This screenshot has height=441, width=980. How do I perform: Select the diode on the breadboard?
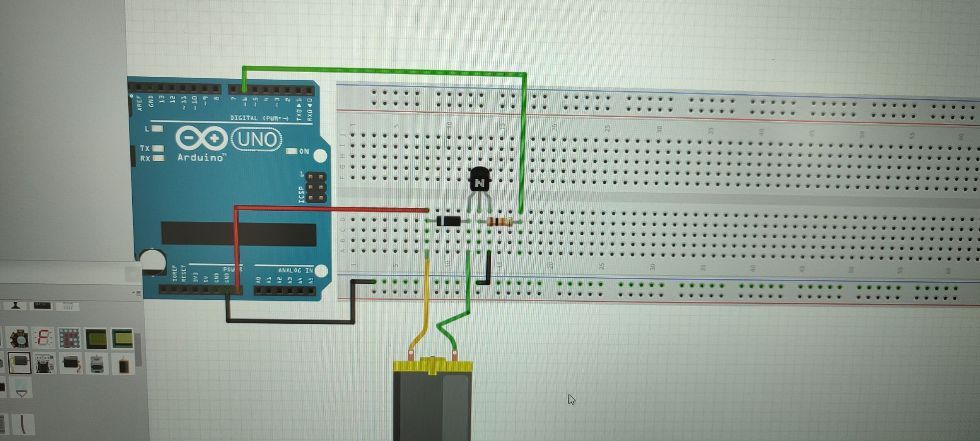tap(449, 222)
